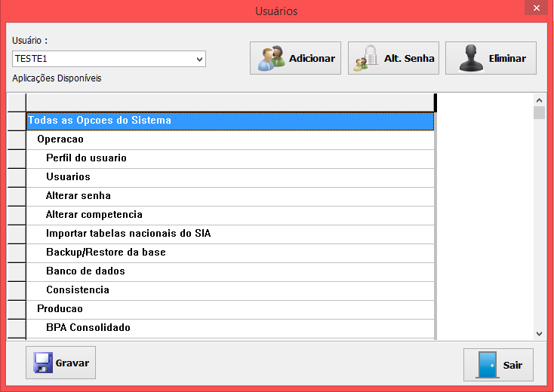Select Importar tabelas nacionais do SIA
Image resolution: width=554 pixels, height=392 pixels.
pyautogui.click(x=128, y=234)
